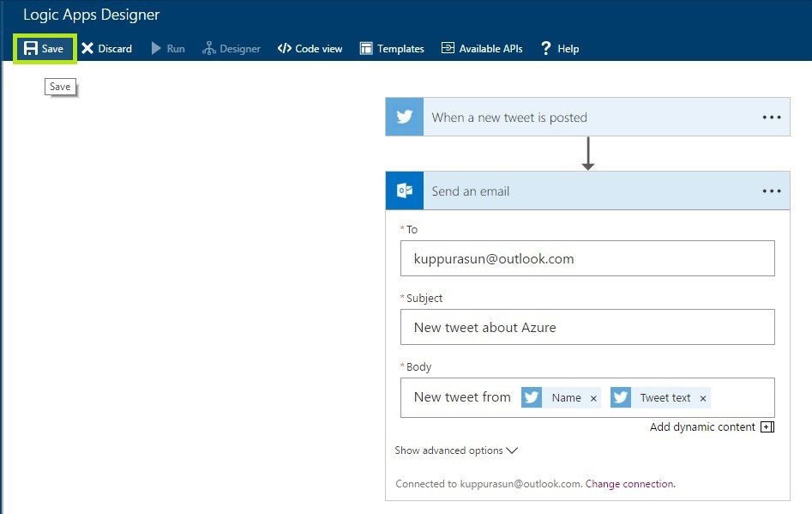Open Available APIs in the toolbar
The height and width of the screenshot is (514, 812).
pos(482,49)
